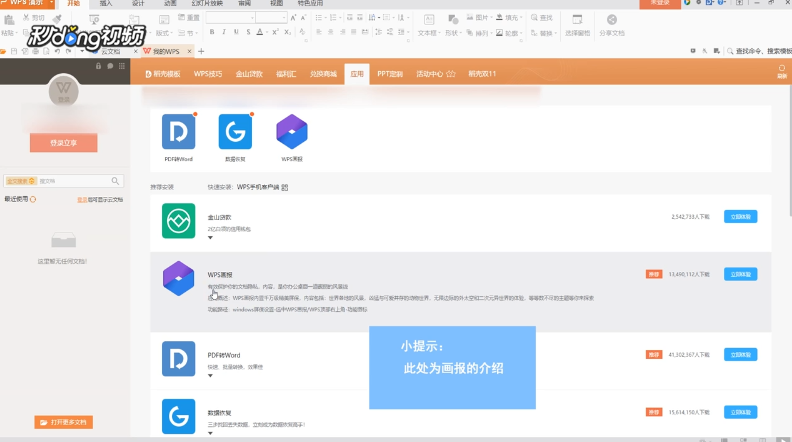The height and width of the screenshot is (442, 792).
Task: Switch to the 幻灯片放映 ribbon tab
Action: coord(207,4)
